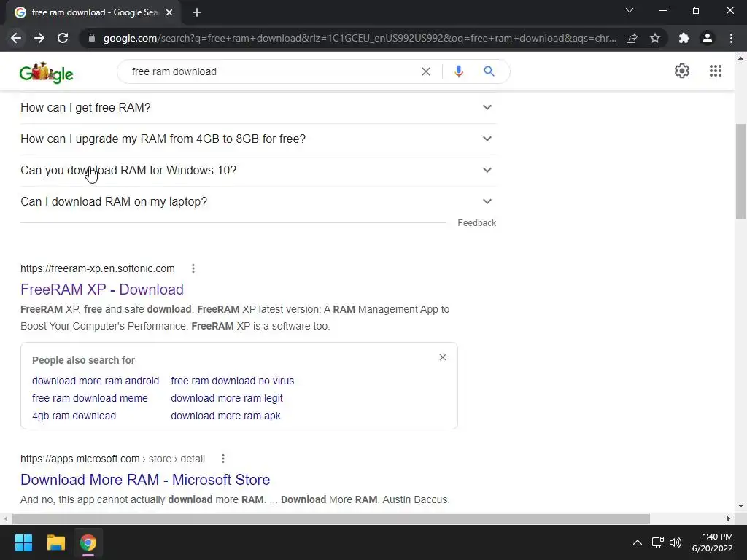Image resolution: width=747 pixels, height=560 pixels.
Task: Start voice search with microphone icon
Action: pyautogui.click(x=459, y=71)
